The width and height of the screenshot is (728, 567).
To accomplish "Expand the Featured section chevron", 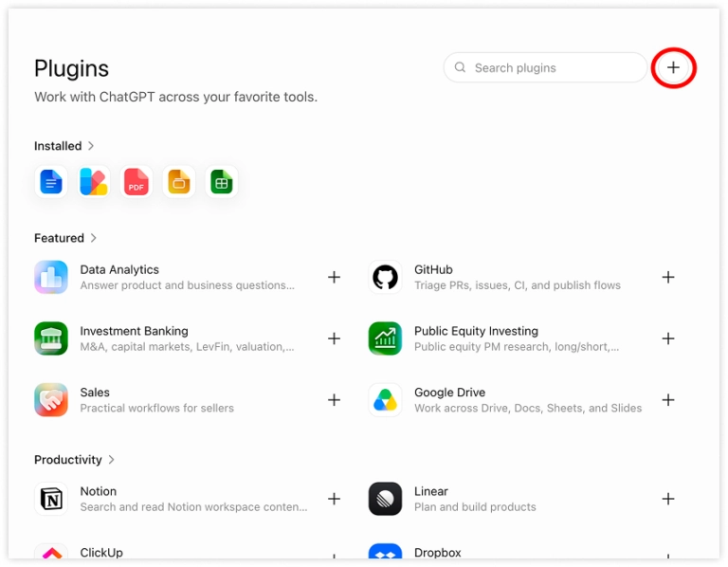I will point(93,238).
